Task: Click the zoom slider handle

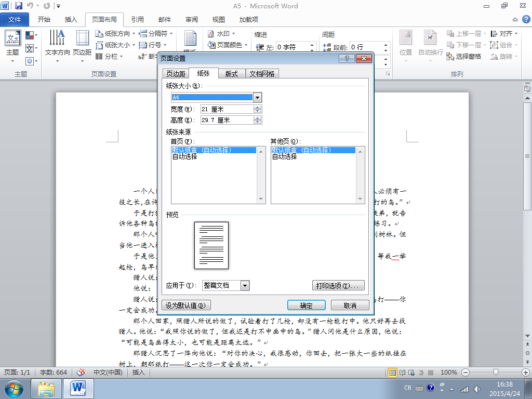Action: 496,372
